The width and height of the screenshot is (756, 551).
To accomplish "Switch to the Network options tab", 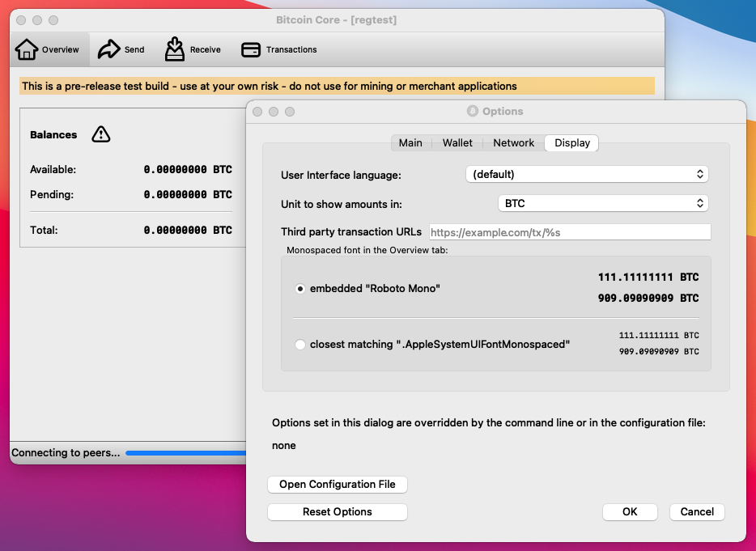I will pyautogui.click(x=513, y=142).
